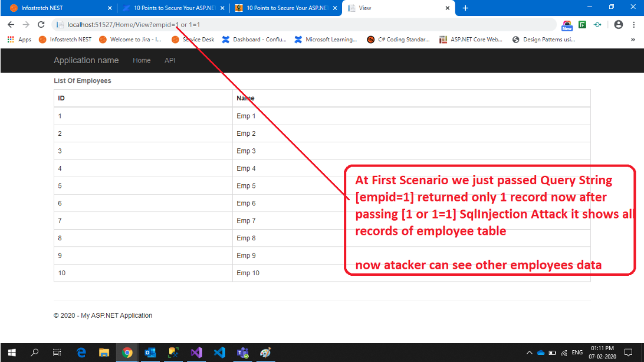Open the Design Patterns bookmark

[544, 40]
